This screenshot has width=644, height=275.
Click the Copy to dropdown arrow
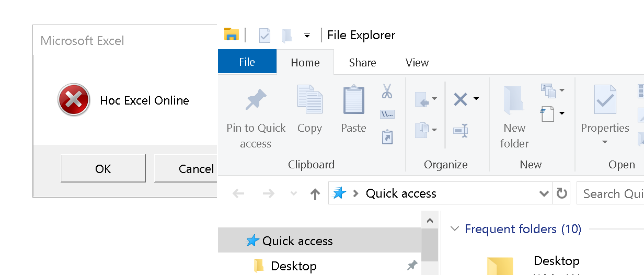pyautogui.click(x=434, y=130)
